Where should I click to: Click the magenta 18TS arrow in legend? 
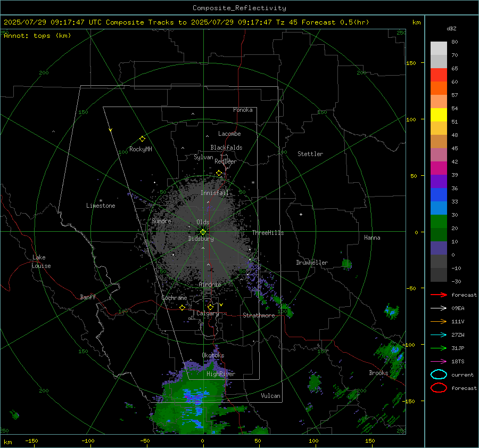(x=439, y=362)
